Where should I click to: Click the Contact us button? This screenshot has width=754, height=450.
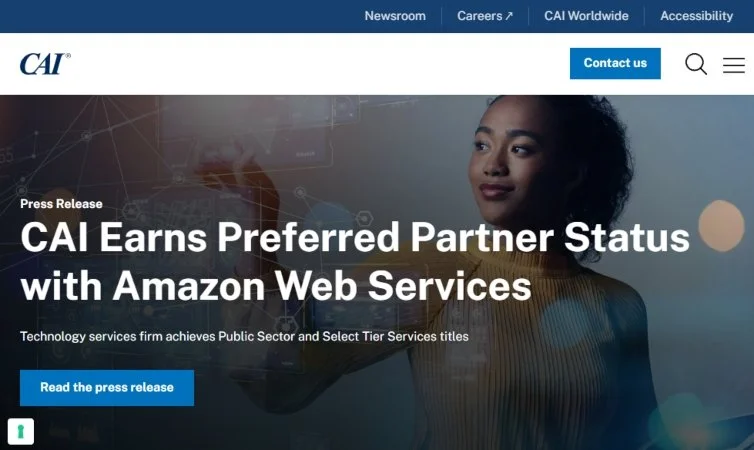615,63
